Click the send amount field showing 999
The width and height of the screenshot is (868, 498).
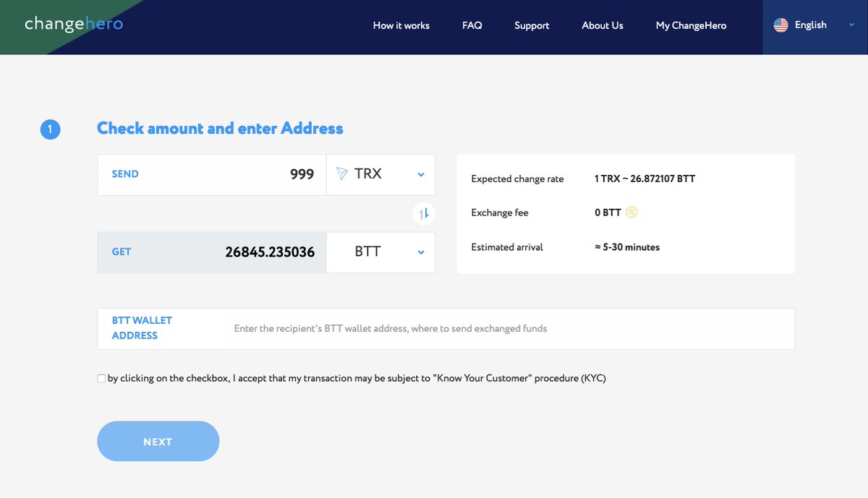pos(212,174)
